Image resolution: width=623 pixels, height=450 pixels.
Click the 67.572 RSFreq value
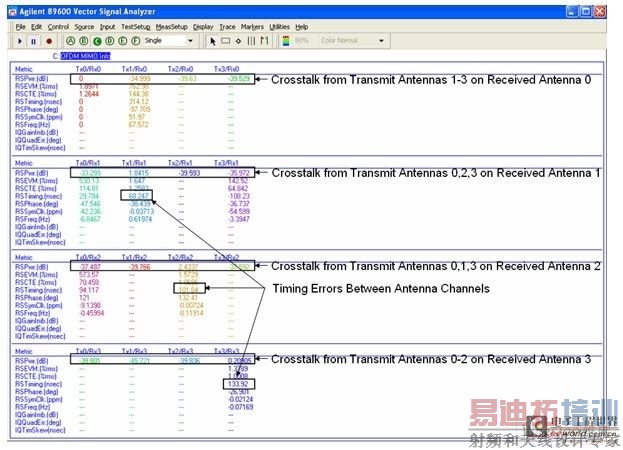click(139, 125)
